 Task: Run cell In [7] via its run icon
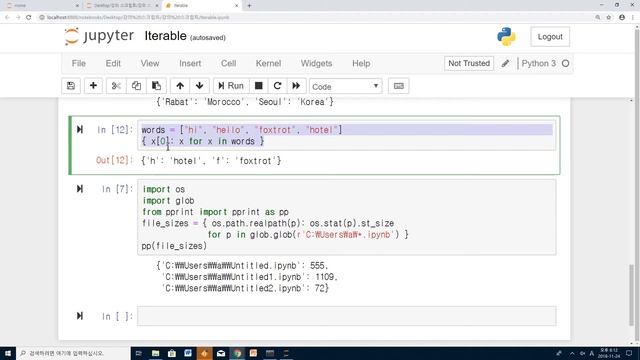[80, 189]
